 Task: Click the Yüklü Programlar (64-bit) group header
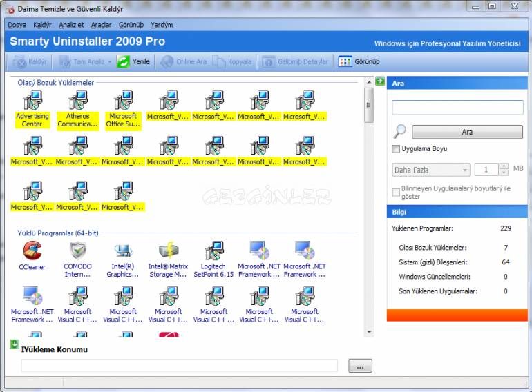(58, 233)
